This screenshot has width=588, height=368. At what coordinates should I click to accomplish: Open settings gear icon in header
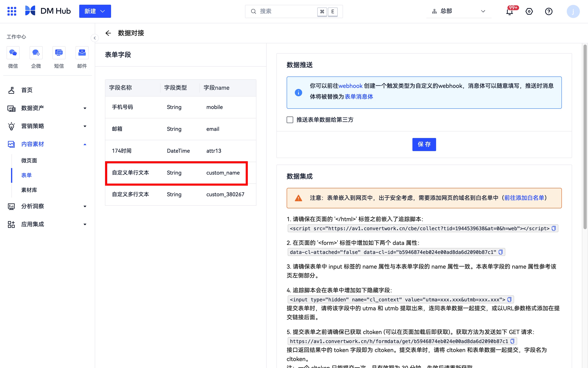[529, 11]
